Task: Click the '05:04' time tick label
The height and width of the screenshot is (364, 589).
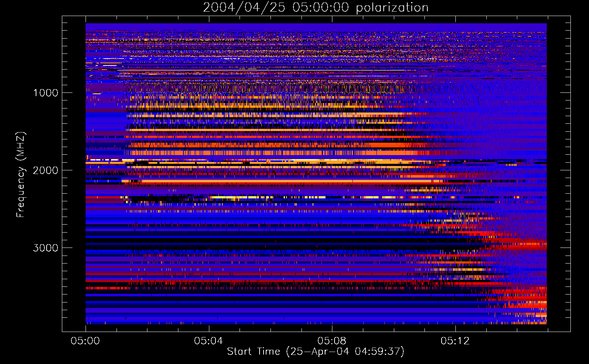Action: pos(209,341)
